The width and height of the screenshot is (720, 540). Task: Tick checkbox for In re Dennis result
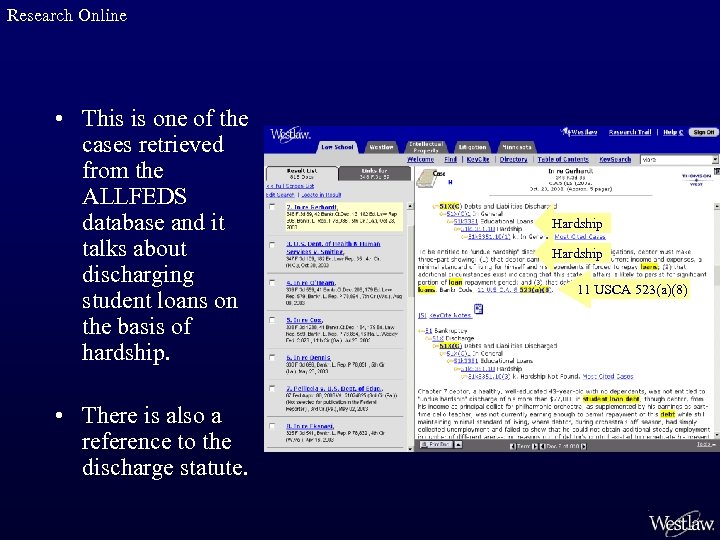coord(272,357)
